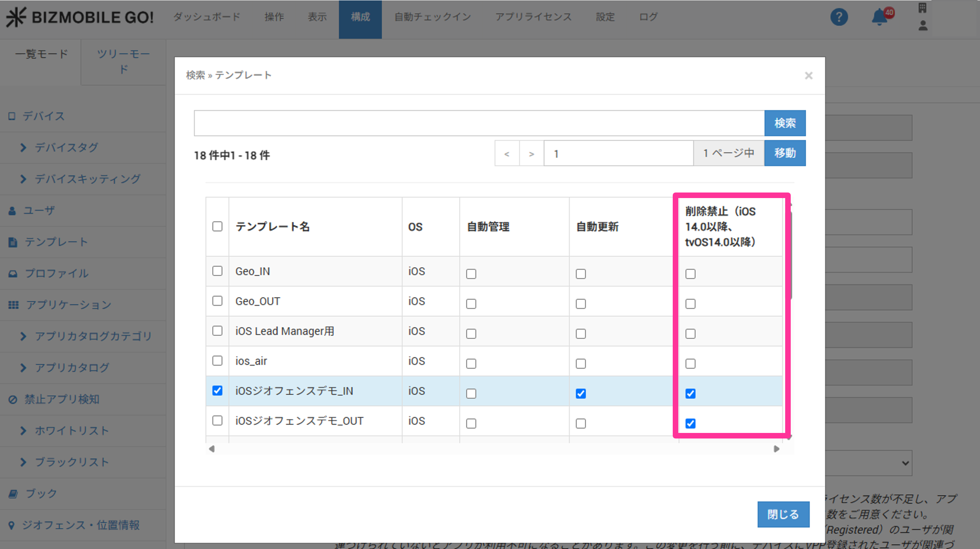Uncheck the iOSジオフェンスデモ_IN row checkbox
980x549 pixels.
(217, 391)
